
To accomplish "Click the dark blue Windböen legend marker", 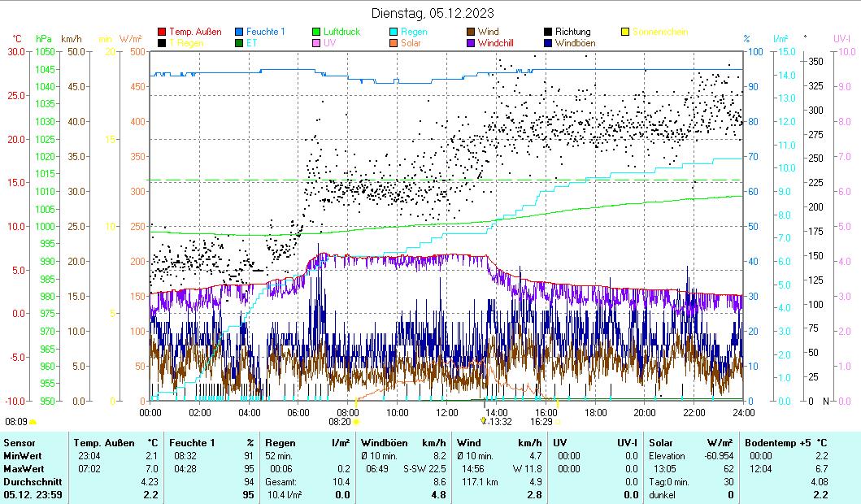I will [x=548, y=43].
